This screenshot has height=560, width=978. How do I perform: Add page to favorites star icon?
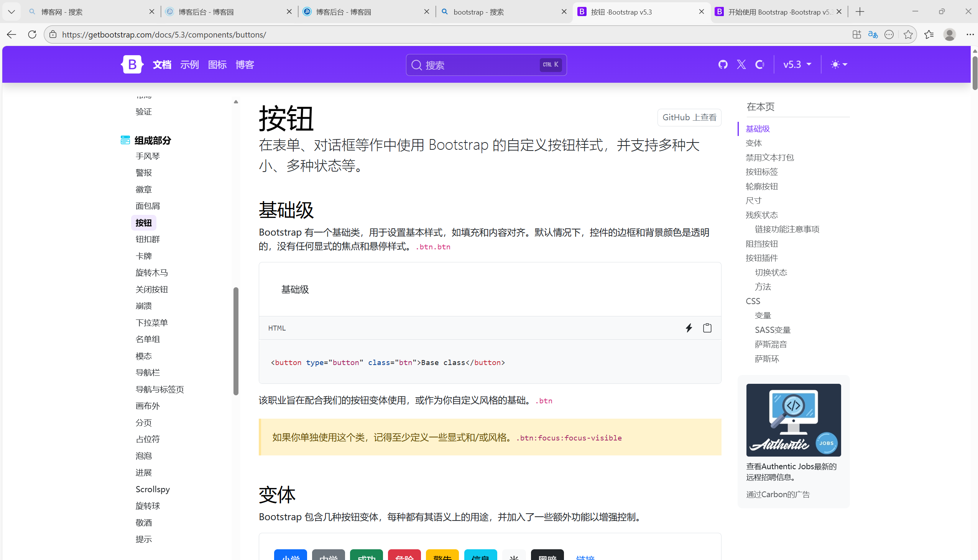pos(907,34)
